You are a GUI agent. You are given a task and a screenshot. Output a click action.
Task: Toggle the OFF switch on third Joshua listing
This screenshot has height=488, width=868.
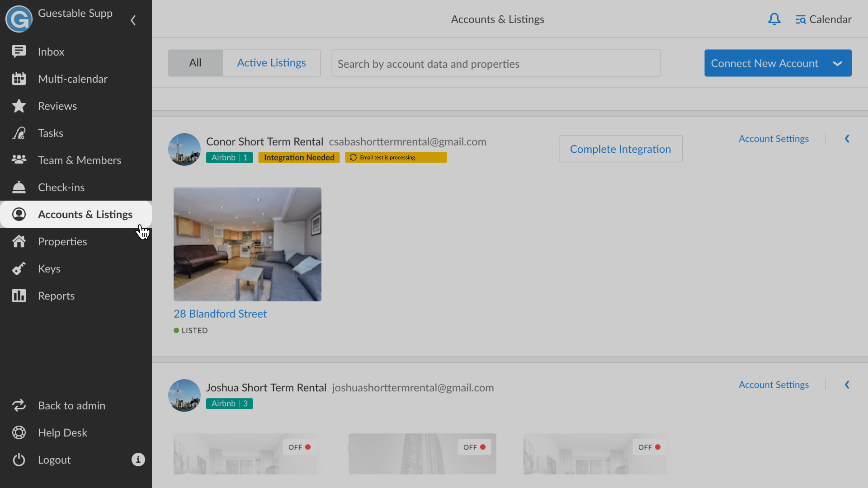649,447
